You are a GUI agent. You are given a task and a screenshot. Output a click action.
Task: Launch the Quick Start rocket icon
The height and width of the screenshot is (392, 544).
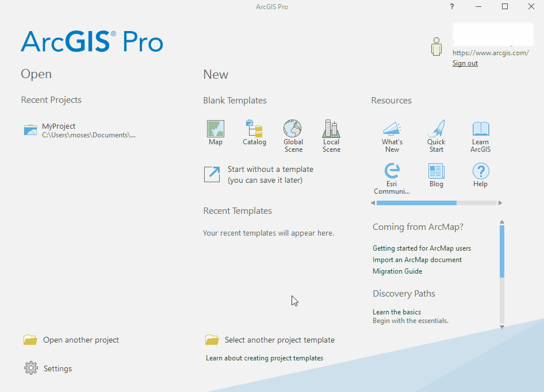[436, 129]
